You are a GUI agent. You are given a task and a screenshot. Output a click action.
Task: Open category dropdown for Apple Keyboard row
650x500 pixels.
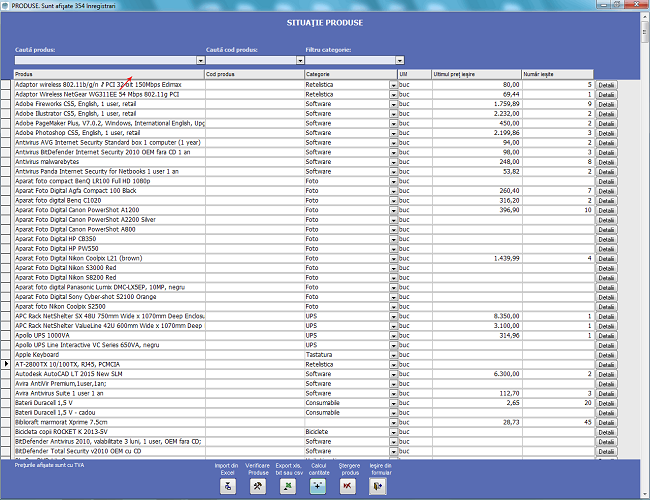tap(393, 355)
